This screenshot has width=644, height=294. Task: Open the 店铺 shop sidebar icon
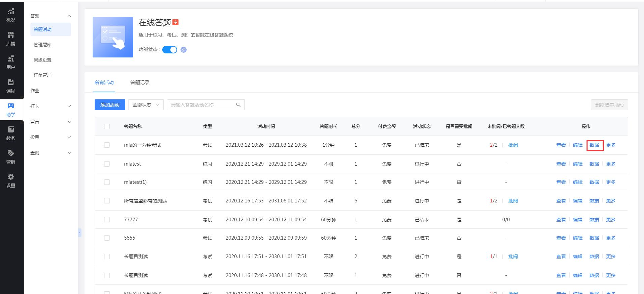[x=11, y=39]
